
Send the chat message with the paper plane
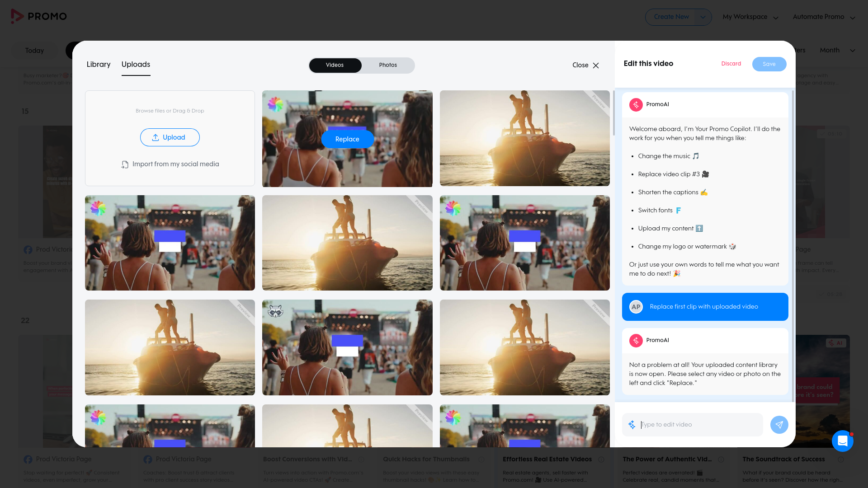click(x=779, y=425)
